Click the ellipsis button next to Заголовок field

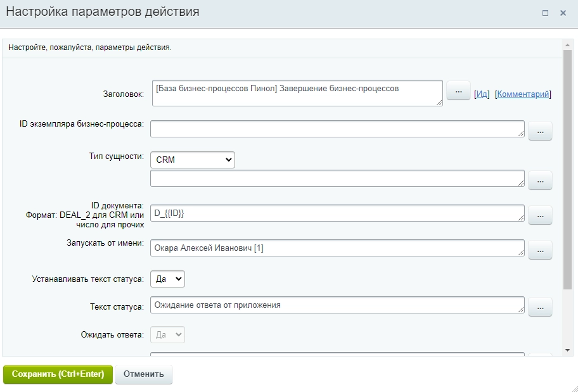(458, 91)
